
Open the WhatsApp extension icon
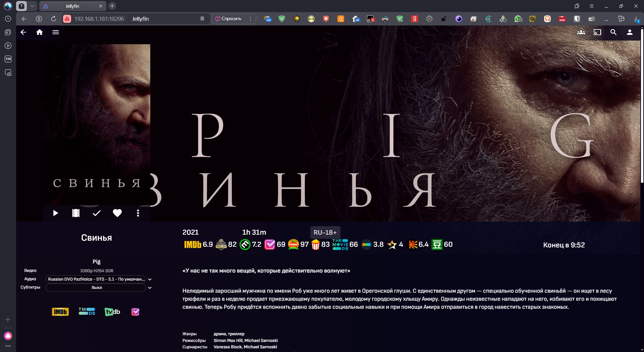tap(518, 19)
